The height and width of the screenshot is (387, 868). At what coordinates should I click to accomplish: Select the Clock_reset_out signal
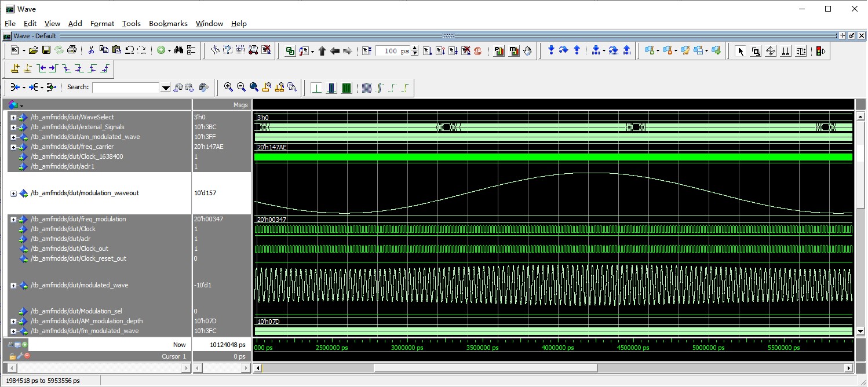coord(78,258)
